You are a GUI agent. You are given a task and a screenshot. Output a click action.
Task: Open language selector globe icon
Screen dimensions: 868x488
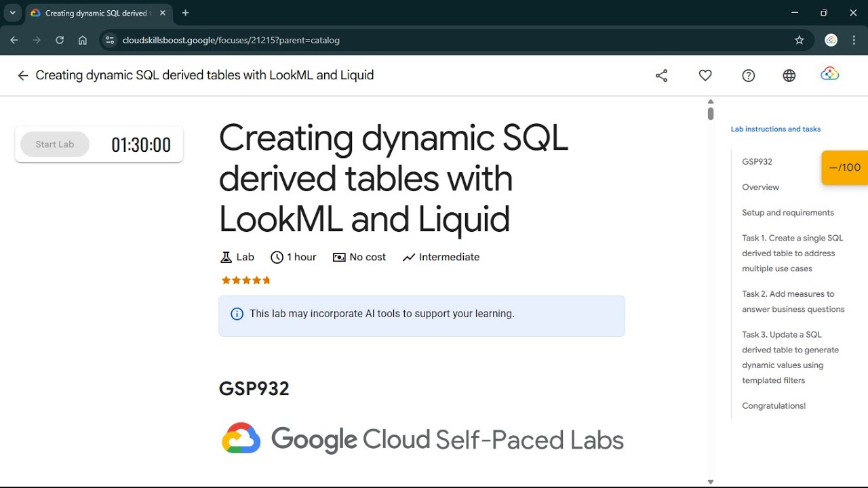pos(789,76)
